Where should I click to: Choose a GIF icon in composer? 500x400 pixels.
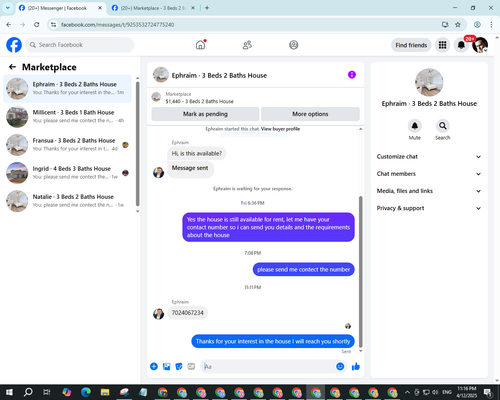[x=191, y=366]
